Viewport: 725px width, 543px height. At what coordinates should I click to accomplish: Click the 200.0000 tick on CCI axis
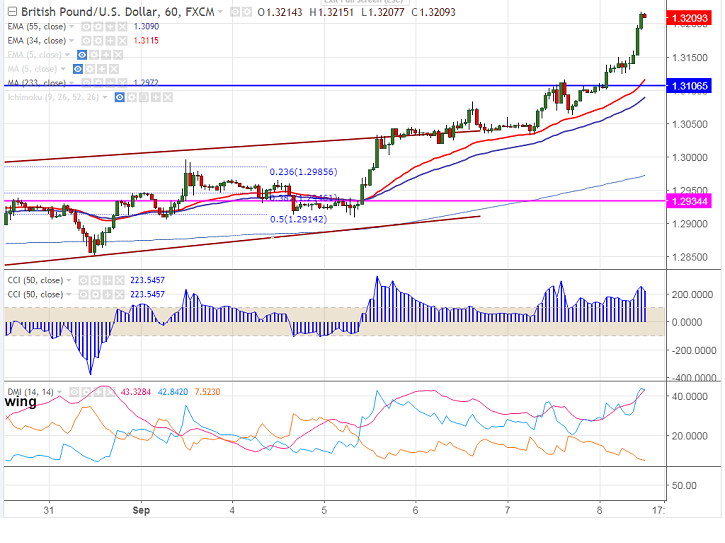[692, 295]
